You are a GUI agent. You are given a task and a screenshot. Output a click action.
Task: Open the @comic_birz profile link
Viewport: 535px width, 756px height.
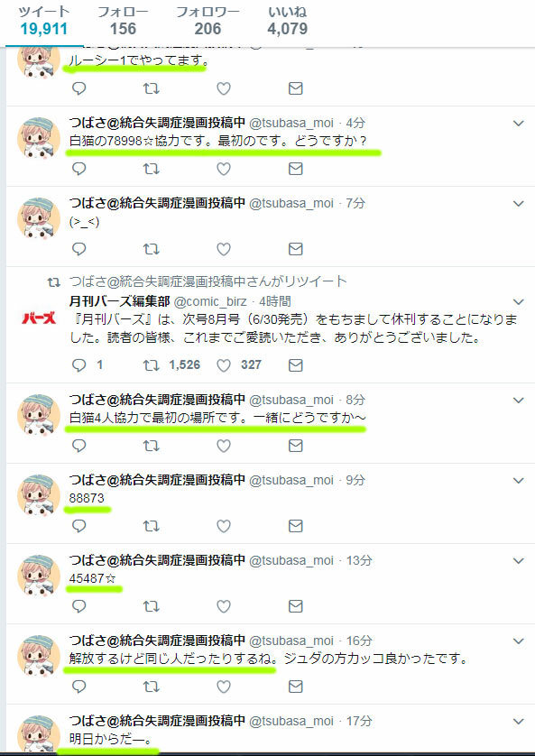point(209,302)
